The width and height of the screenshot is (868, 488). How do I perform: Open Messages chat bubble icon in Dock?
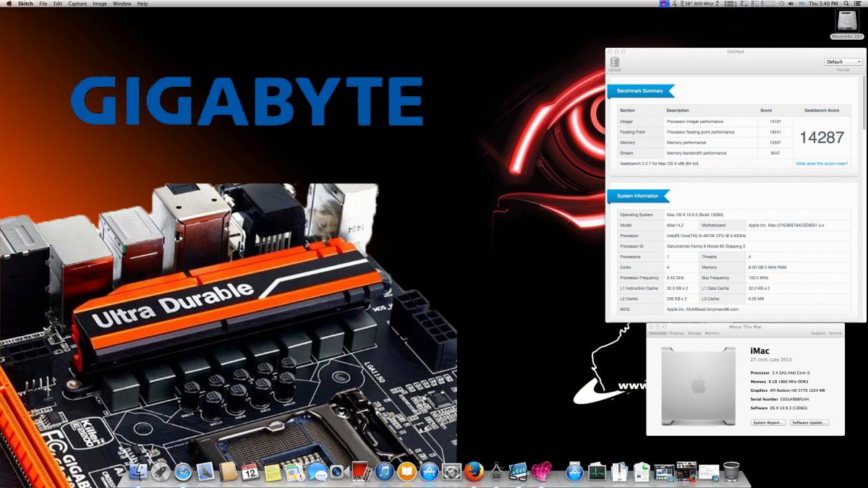coord(317,472)
